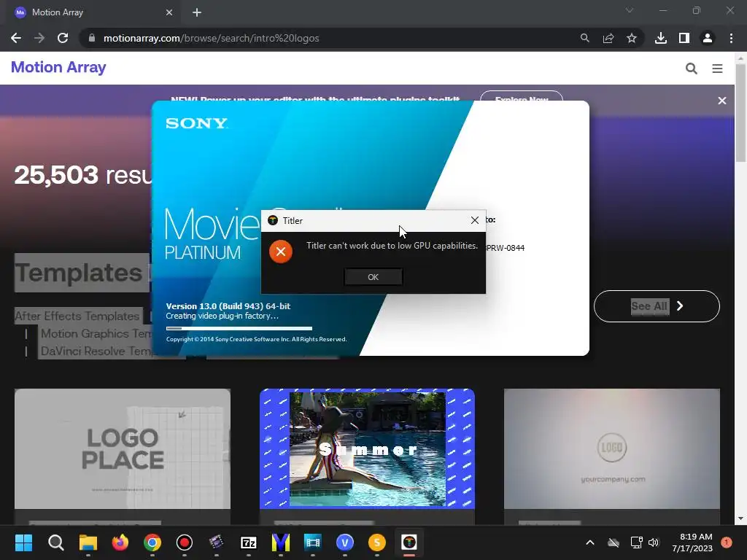
Task: Open the yourcompany.com logo template thumbnail
Action: point(612,448)
